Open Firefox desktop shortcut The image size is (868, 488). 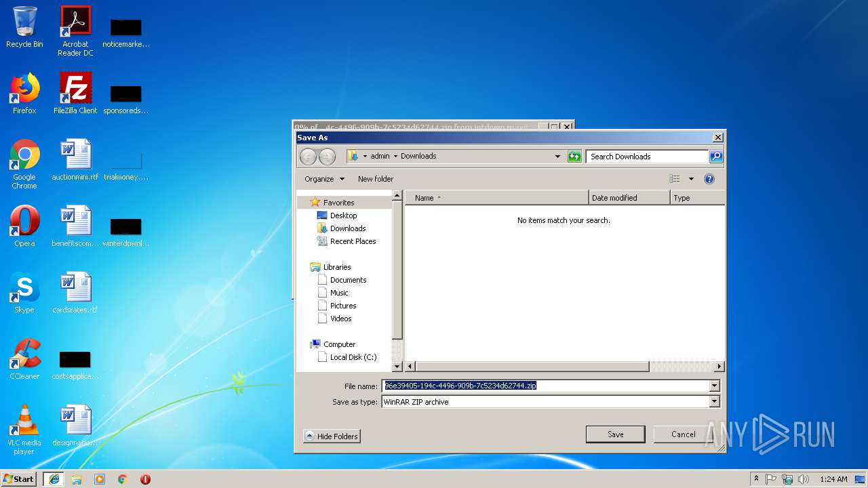tap(24, 94)
